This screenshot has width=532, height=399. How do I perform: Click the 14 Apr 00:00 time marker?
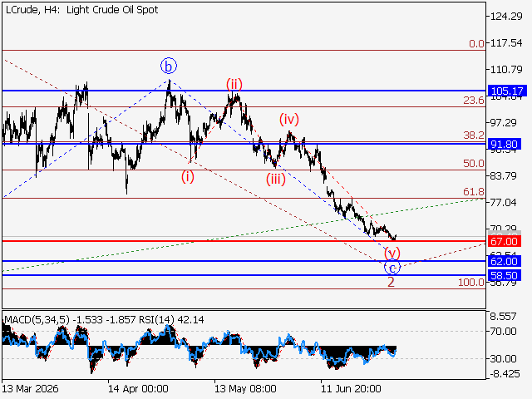pyautogui.click(x=138, y=388)
